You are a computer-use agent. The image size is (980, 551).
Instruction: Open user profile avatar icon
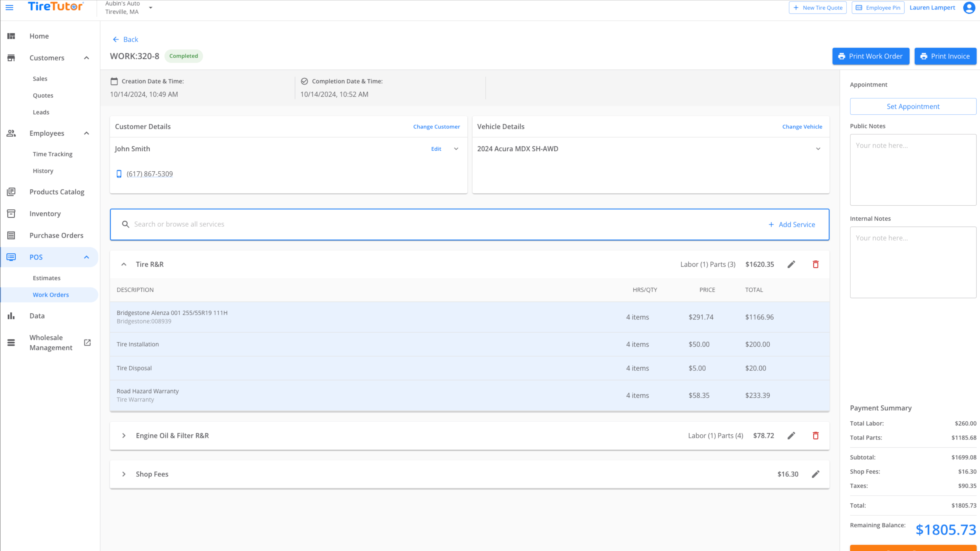coord(968,7)
